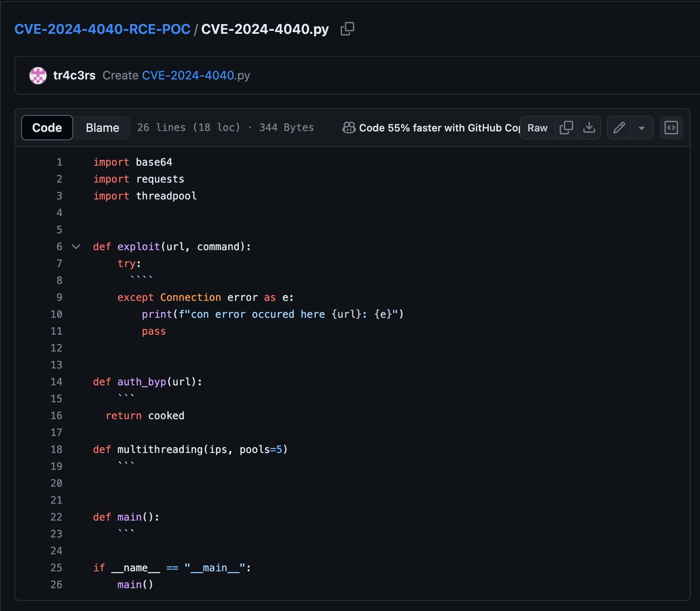Collapse the exploit function at line 6
700x611 pixels.
[76, 247]
